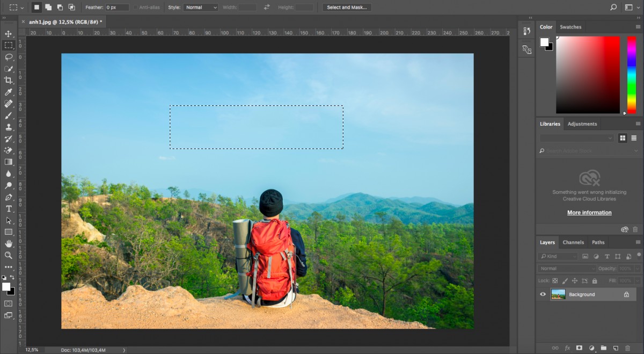Select the Hand tool

click(9, 243)
